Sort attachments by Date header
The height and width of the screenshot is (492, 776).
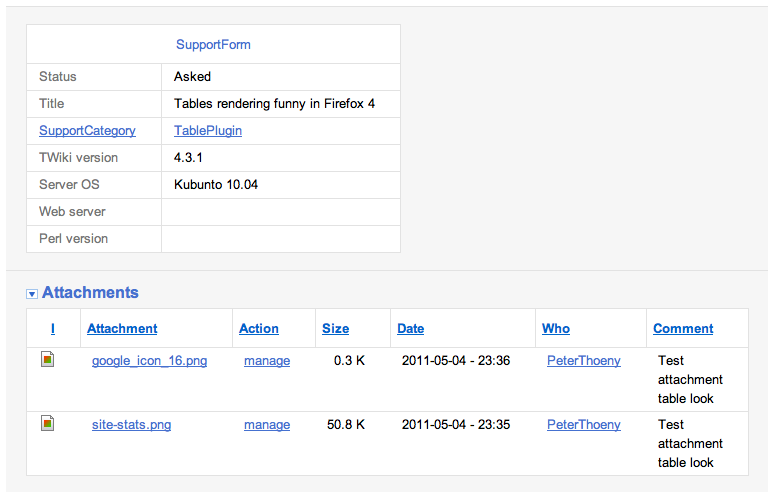[410, 328]
